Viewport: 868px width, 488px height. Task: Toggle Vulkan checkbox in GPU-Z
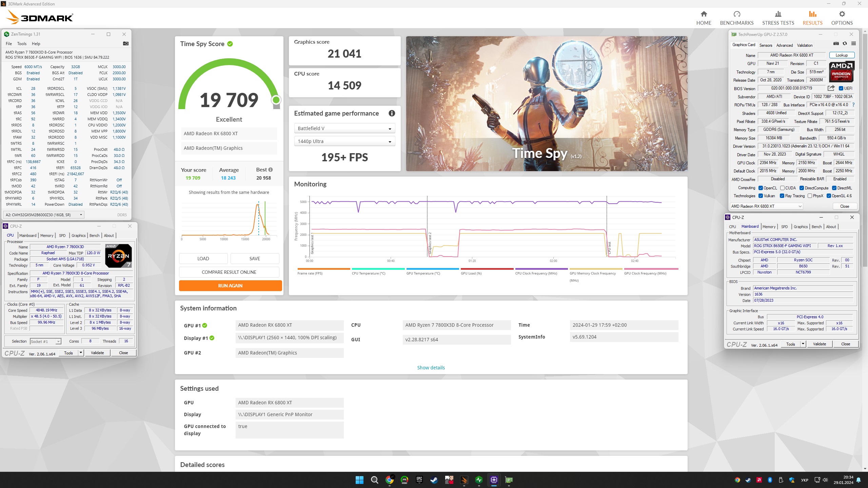[761, 196]
